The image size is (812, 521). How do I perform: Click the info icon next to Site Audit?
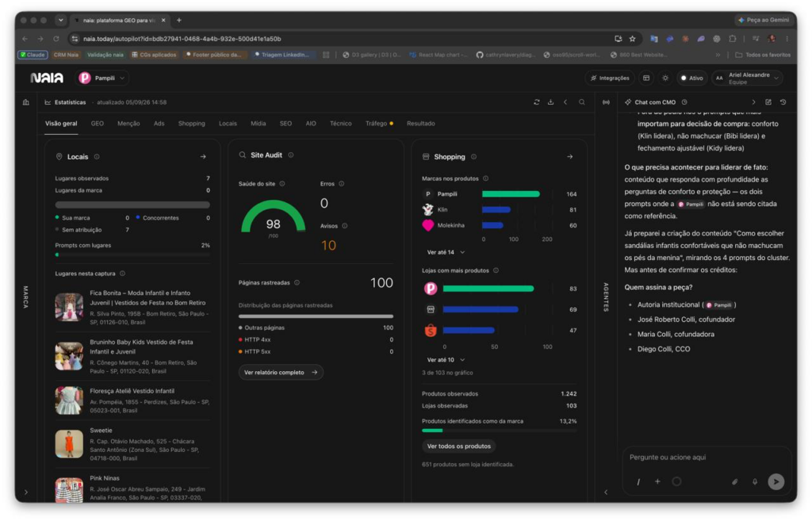click(x=291, y=155)
